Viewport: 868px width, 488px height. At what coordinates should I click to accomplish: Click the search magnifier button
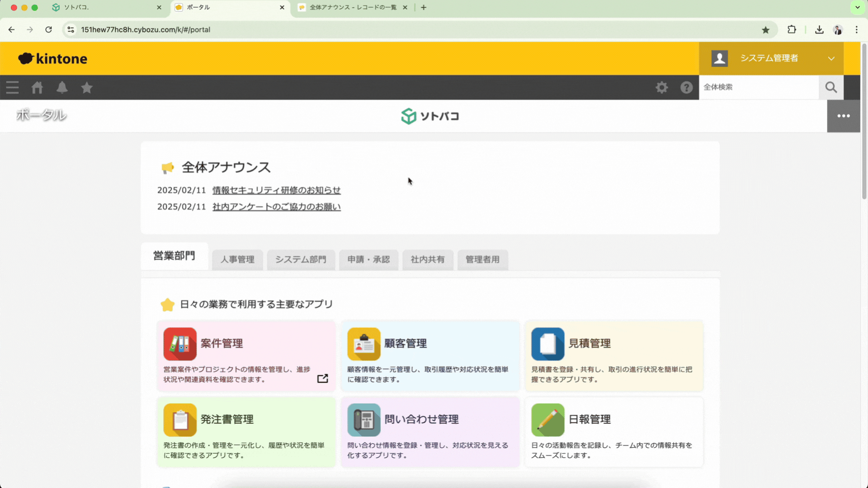pos(831,87)
